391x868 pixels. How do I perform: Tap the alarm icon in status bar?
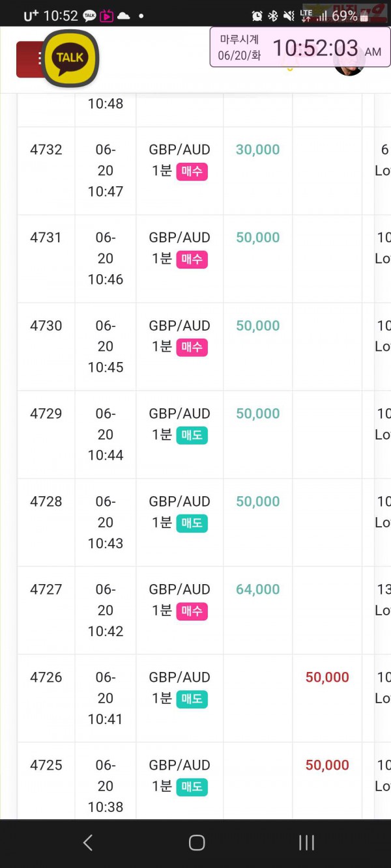click(x=257, y=16)
